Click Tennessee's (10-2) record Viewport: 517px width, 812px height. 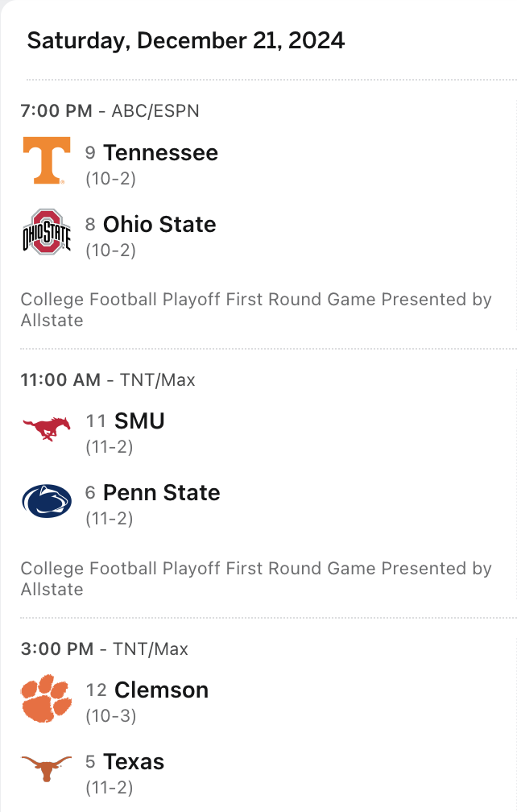pos(110,178)
